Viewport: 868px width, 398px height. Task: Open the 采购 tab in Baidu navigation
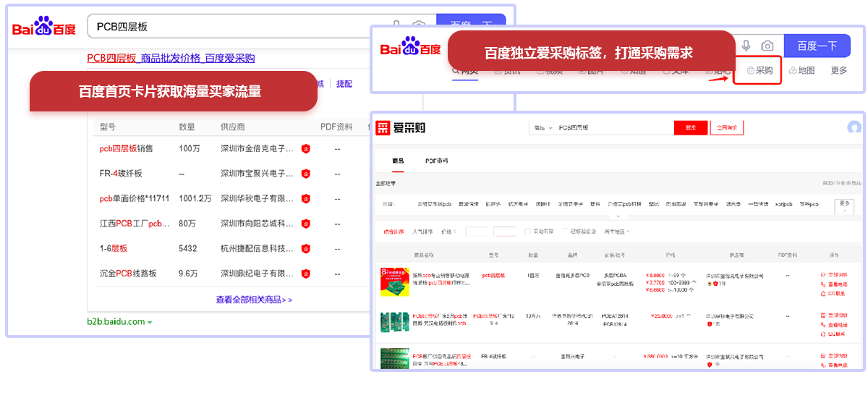coord(759,70)
